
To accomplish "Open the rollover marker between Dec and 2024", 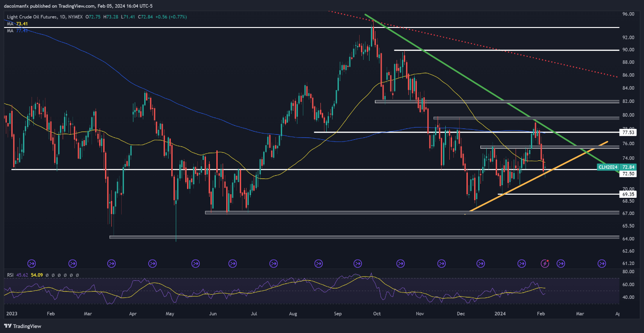I will pyautogui.click(x=481, y=263).
